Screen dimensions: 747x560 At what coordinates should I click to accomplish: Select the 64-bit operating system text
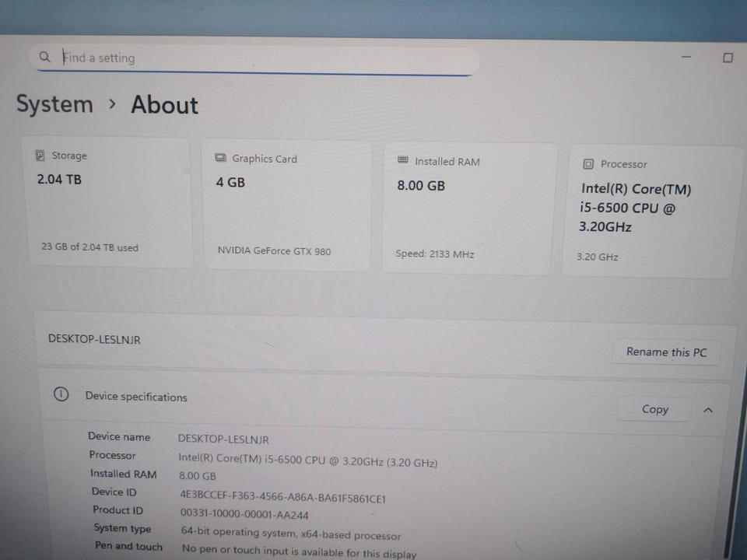[290, 534]
